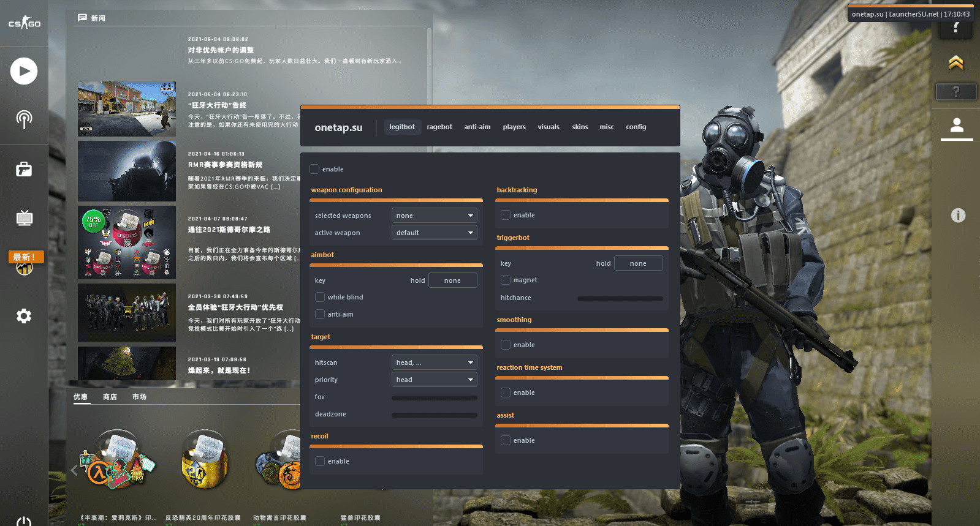Toggle the while blind checkbox
The image size is (980, 526).
tap(320, 297)
